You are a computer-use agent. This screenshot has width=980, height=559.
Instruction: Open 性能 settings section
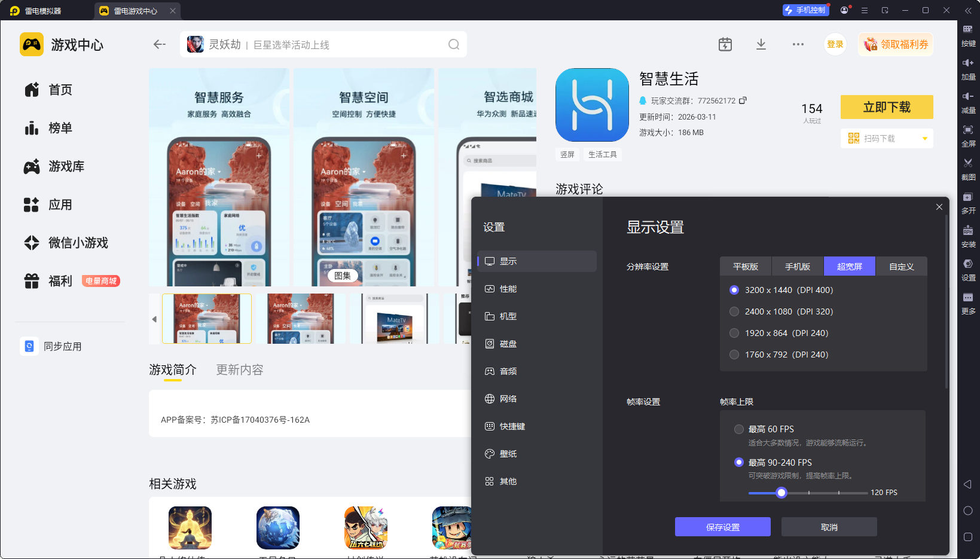tap(537, 289)
